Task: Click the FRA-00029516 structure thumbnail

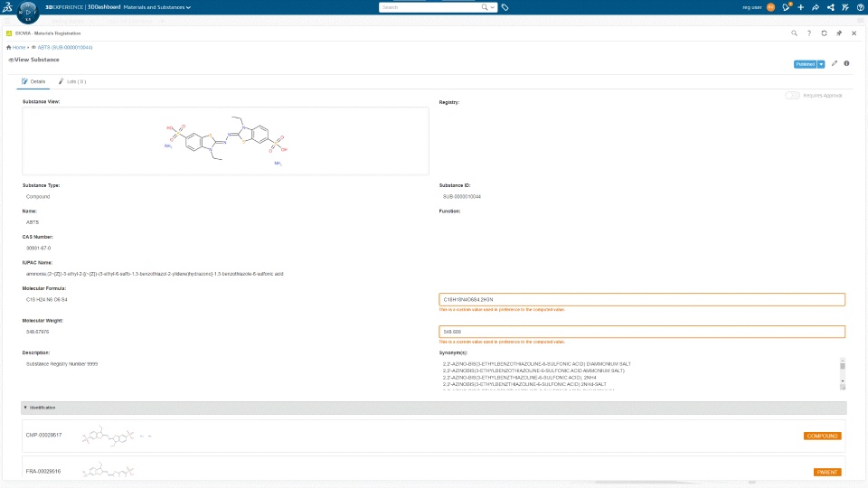Action: click(108, 471)
